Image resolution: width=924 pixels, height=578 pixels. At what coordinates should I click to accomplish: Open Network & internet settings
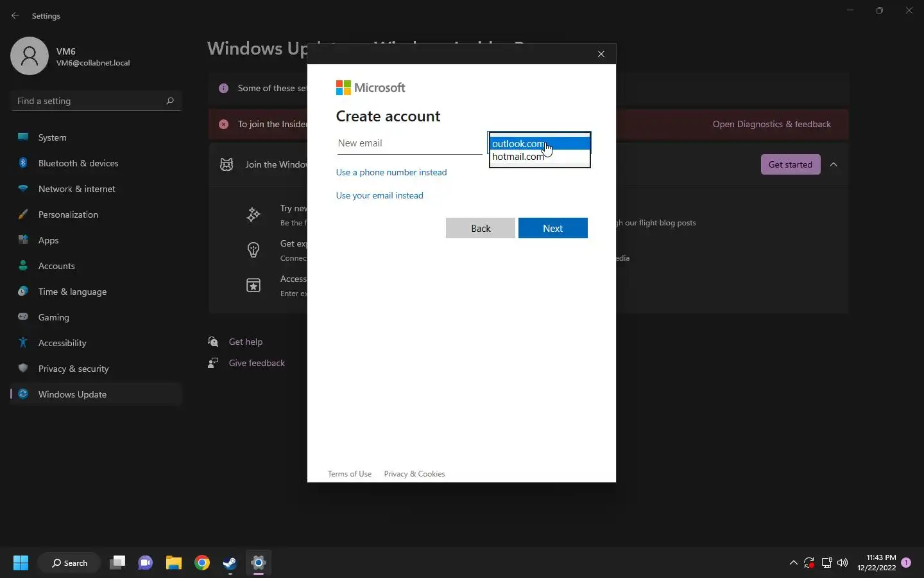click(96, 189)
